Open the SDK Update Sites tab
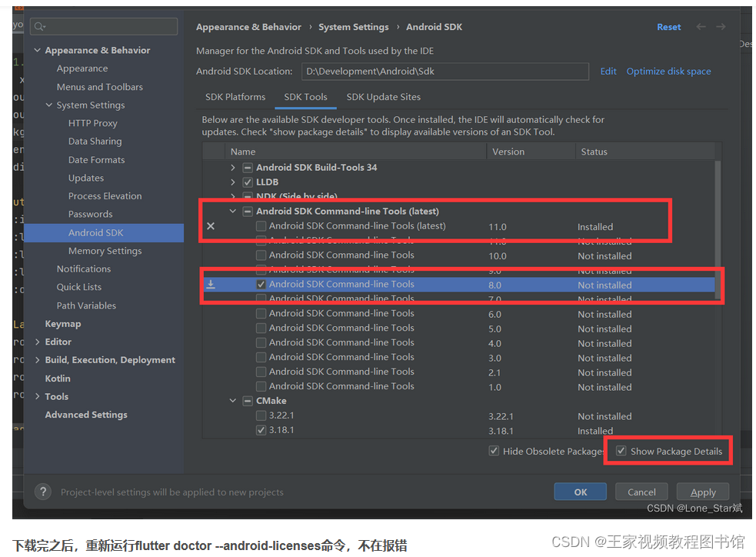The width and height of the screenshot is (756, 557). coord(382,96)
